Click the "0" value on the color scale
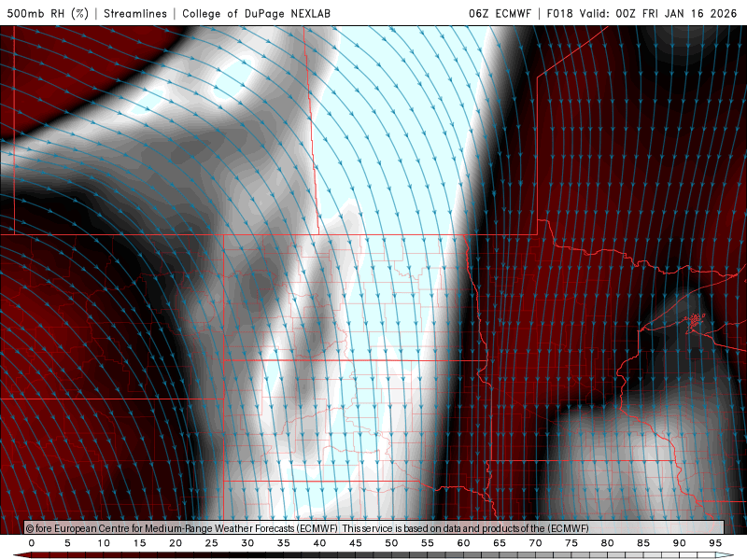This screenshot has width=747, height=560. (32, 543)
